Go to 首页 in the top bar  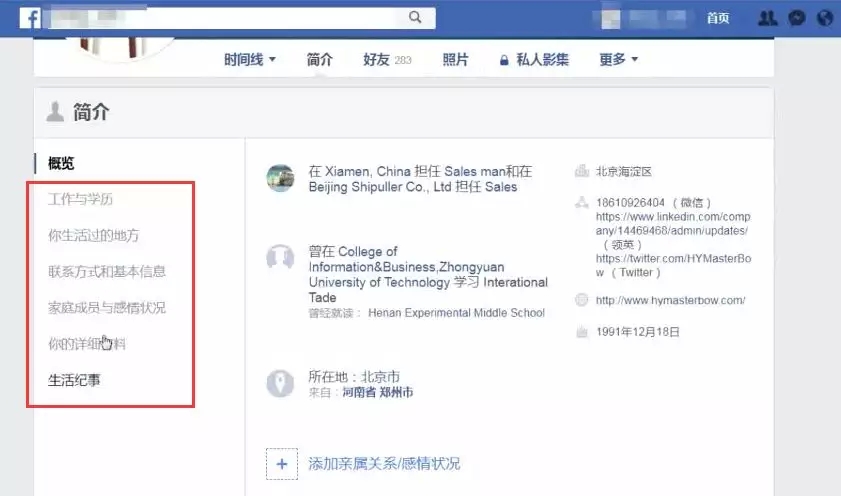pyautogui.click(x=718, y=18)
